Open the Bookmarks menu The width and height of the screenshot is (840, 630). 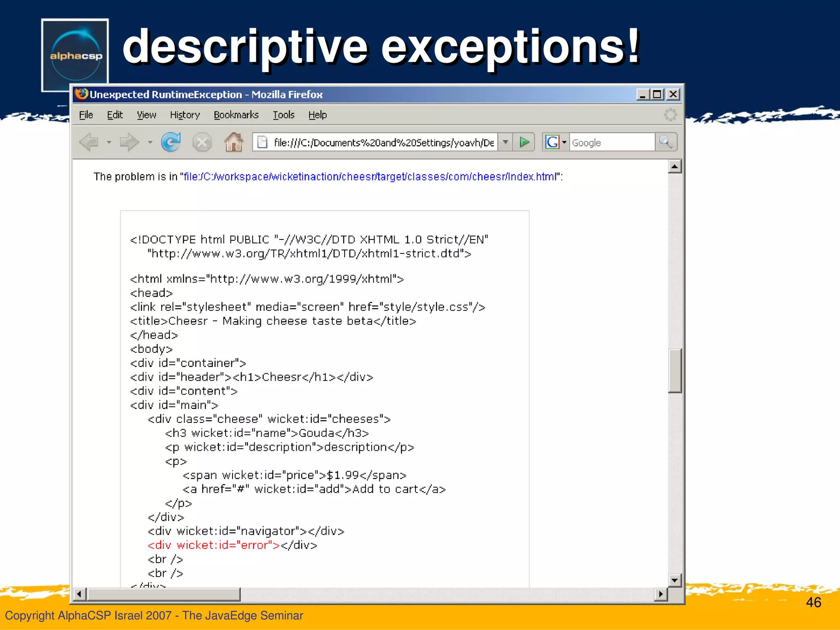click(236, 115)
